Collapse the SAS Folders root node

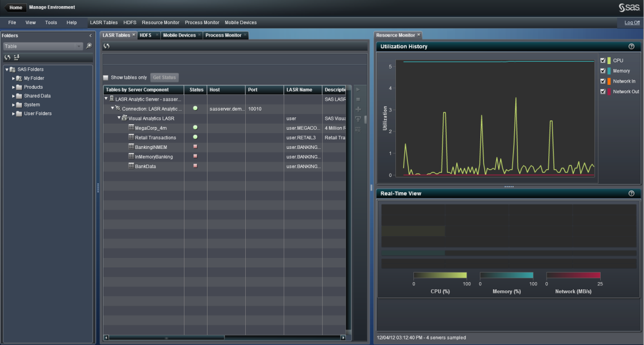pyautogui.click(x=7, y=69)
